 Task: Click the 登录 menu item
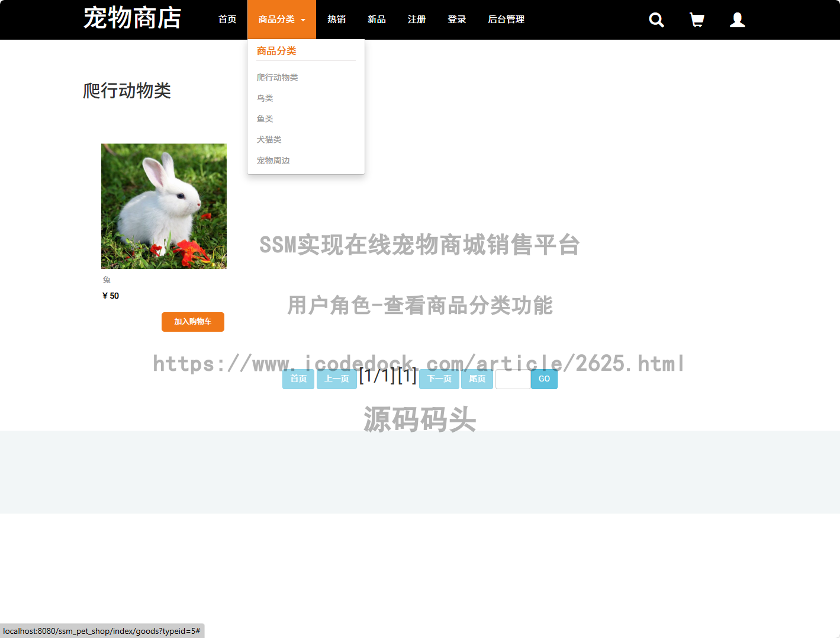pos(456,19)
